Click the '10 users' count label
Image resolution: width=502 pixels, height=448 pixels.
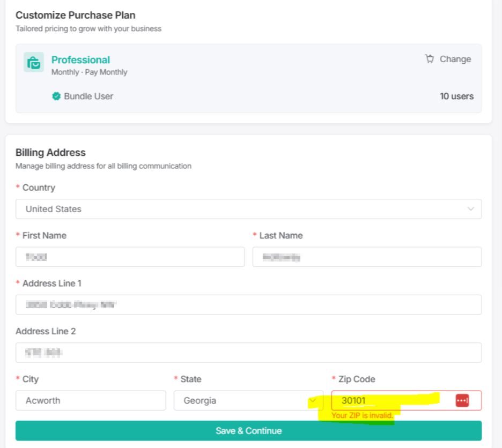456,96
